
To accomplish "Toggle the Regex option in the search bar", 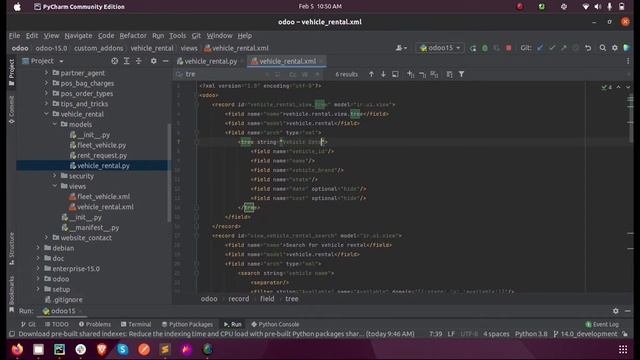I will pos(317,74).
